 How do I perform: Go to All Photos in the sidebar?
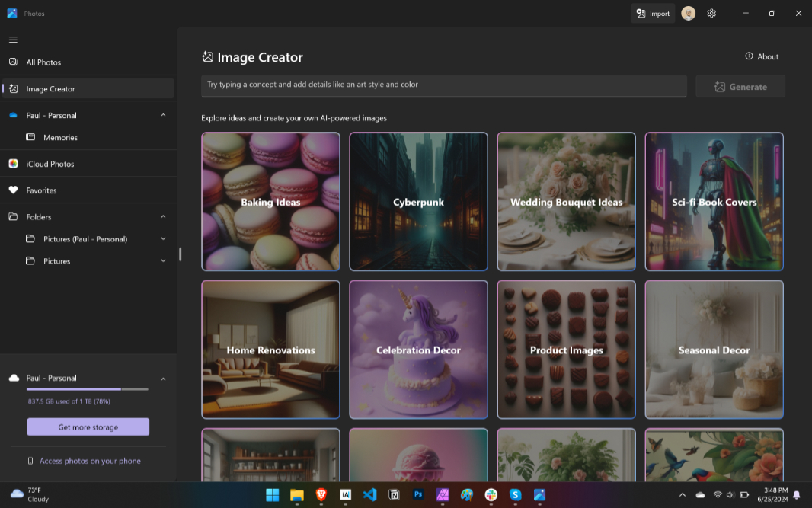click(x=88, y=62)
